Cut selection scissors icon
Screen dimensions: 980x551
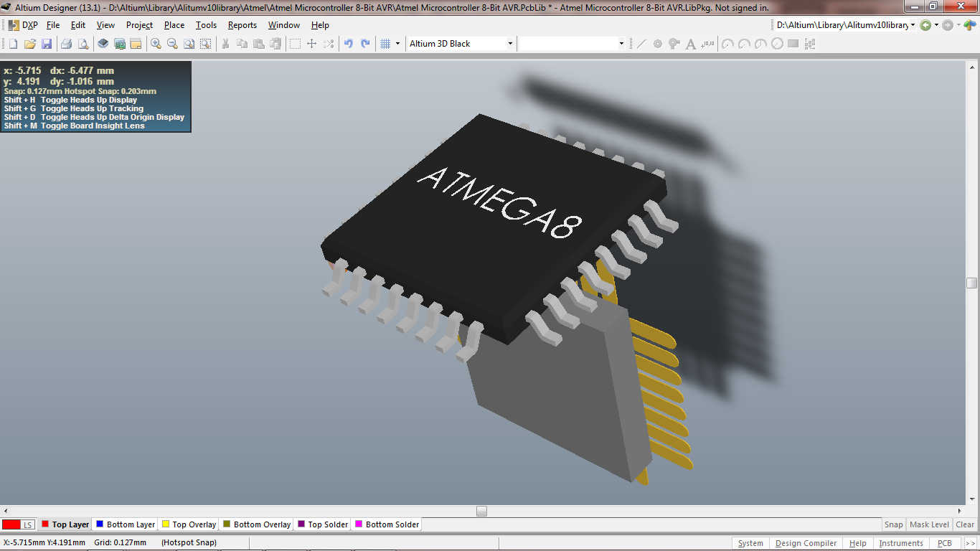click(225, 44)
